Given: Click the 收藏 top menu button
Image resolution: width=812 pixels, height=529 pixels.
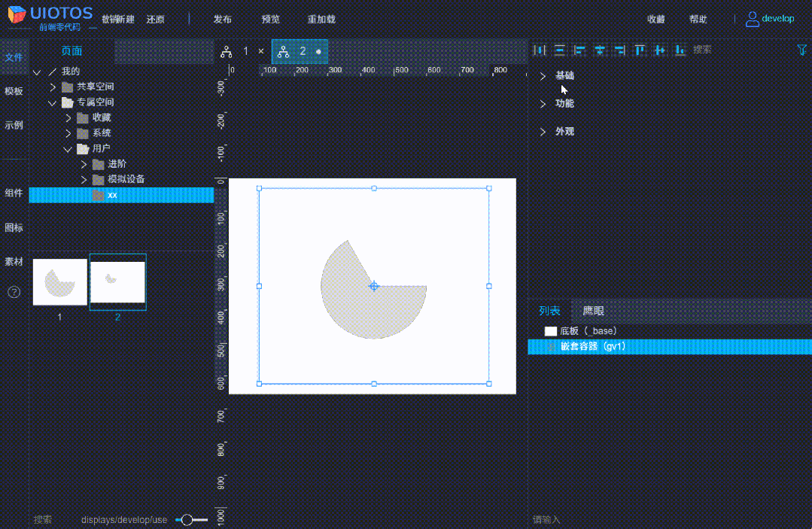Looking at the screenshot, I should (x=656, y=19).
